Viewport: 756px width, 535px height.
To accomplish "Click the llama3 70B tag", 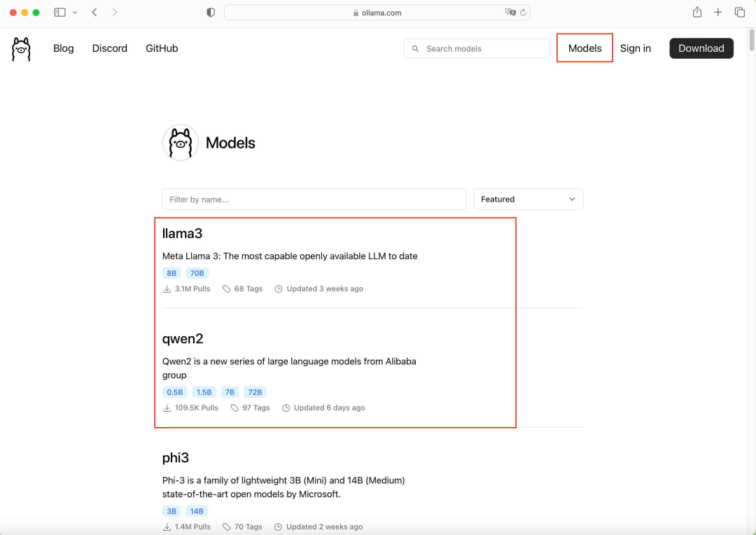I will [x=197, y=273].
